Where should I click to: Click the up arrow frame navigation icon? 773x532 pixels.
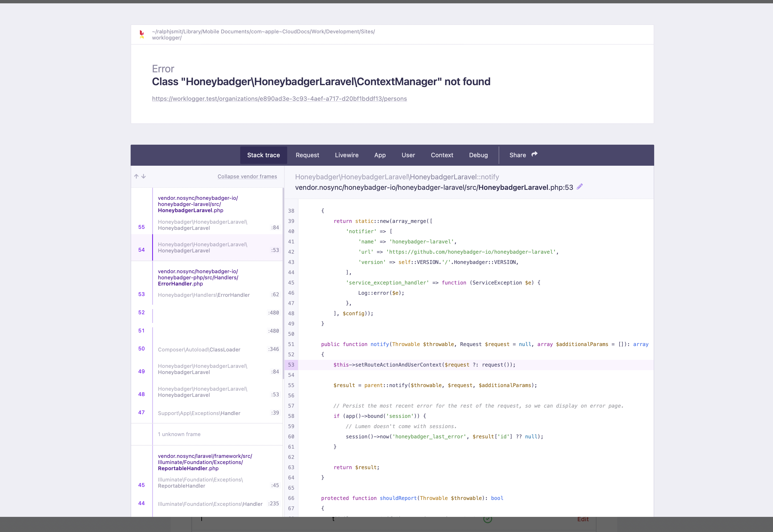[136, 176]
